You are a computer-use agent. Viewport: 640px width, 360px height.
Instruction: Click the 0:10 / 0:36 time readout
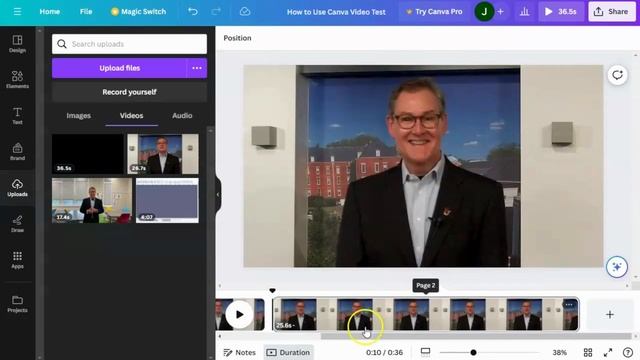point(384,352)
